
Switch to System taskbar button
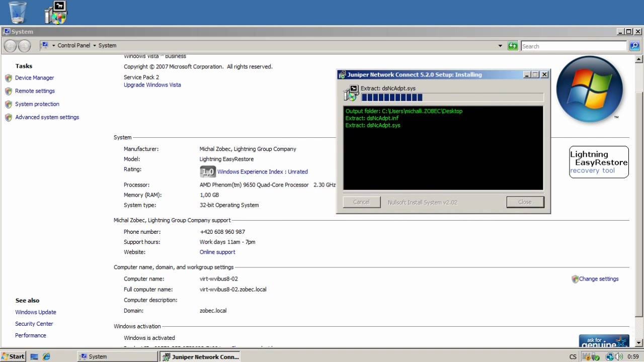coord(117,356)
